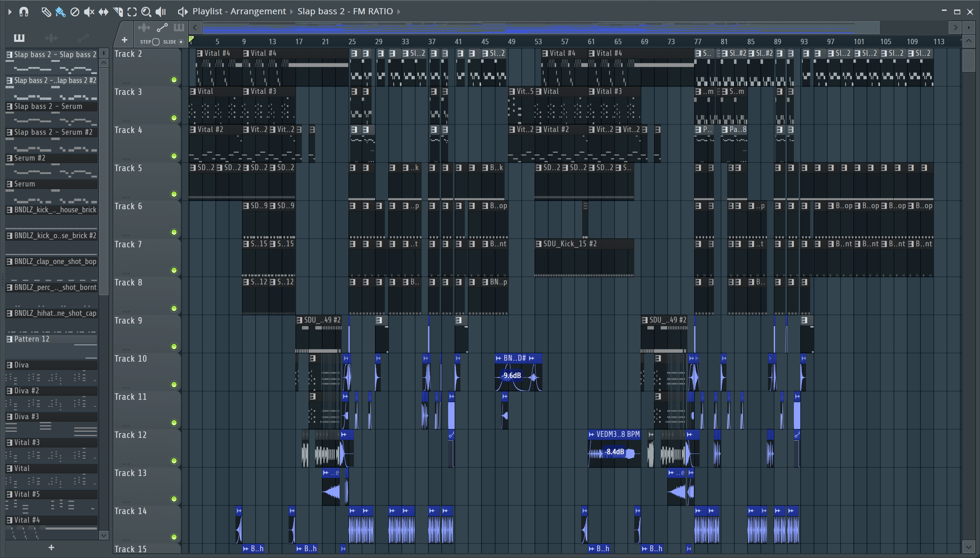Open menu of 'Vital #2' clip at bar 1

coord(193,130)
